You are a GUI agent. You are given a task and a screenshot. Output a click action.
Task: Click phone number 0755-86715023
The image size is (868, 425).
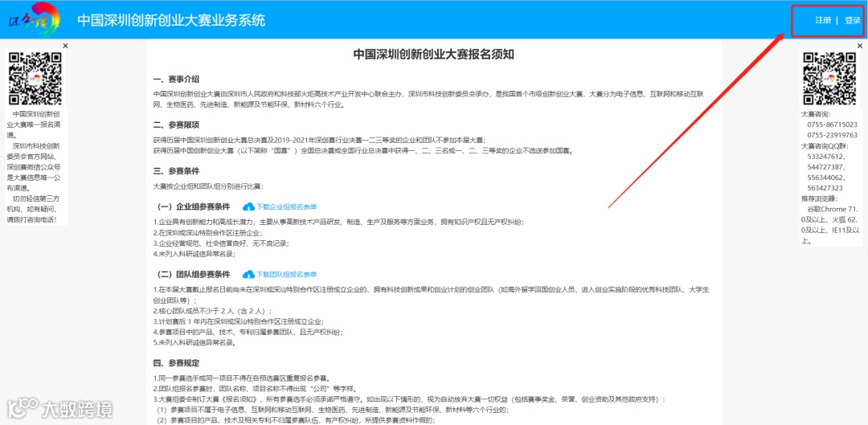[832, 125]
